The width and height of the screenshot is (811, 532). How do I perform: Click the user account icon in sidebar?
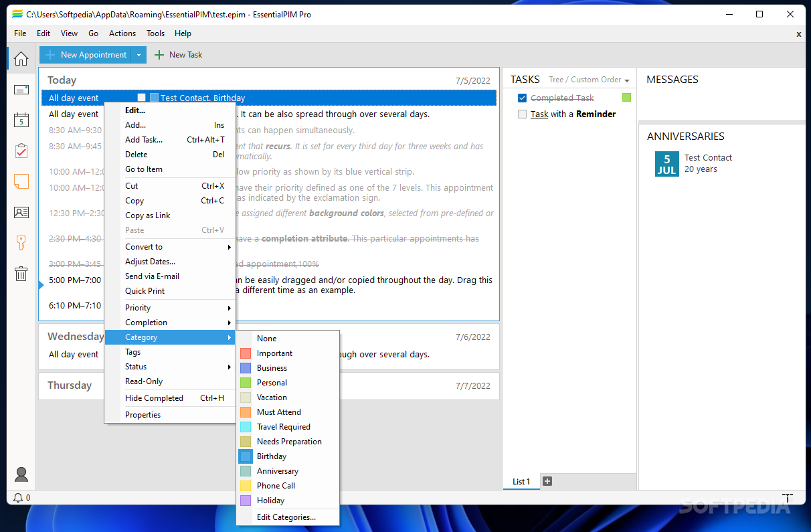tap(21, 474)
